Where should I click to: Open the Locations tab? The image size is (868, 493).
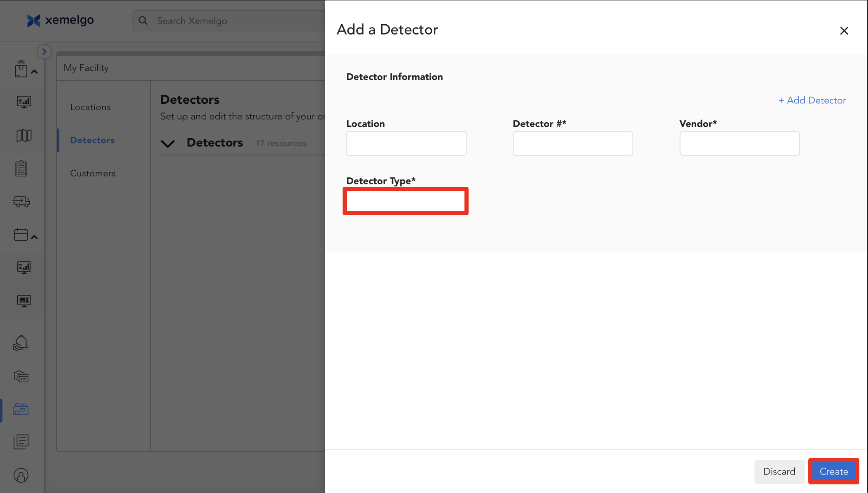pos(90,107)
